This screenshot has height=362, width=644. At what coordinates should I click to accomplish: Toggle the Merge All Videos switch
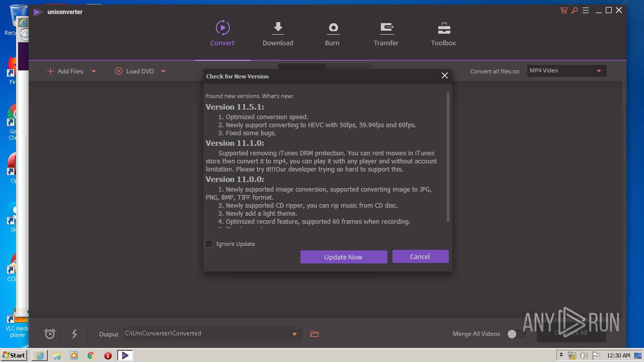516,334
